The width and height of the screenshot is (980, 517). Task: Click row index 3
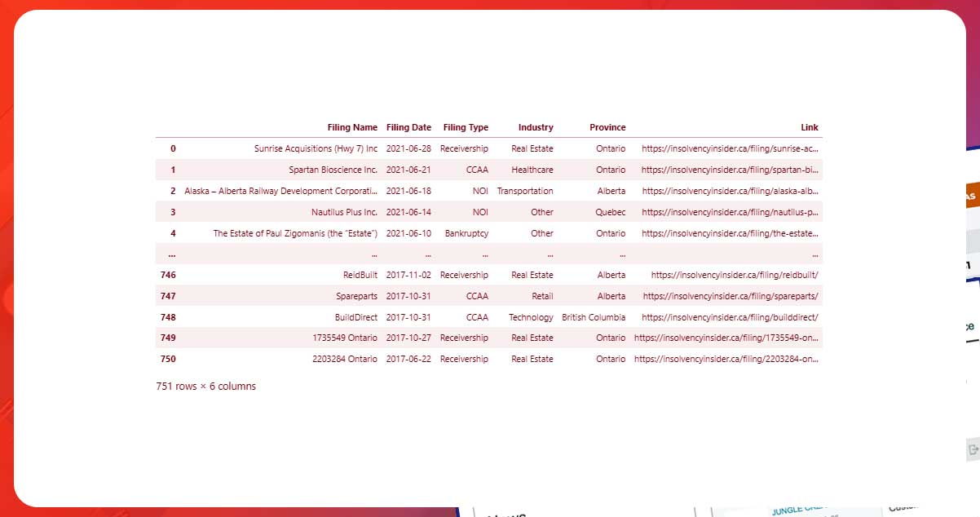173,212
